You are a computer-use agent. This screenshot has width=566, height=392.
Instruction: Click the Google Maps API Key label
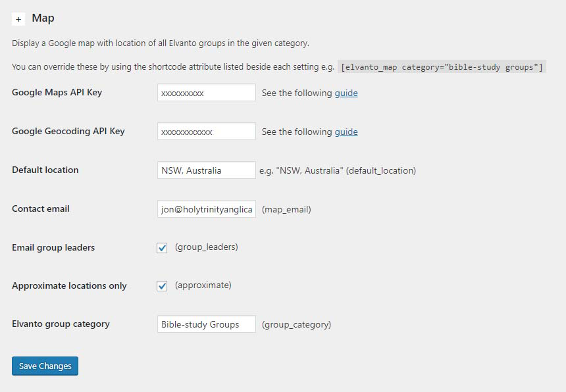tap(57, 92)
